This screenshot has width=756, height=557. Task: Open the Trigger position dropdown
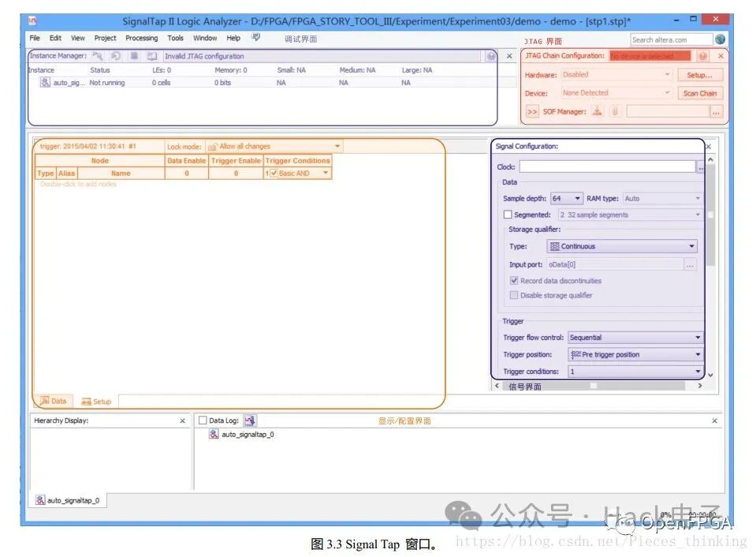[x=635, y=355]
